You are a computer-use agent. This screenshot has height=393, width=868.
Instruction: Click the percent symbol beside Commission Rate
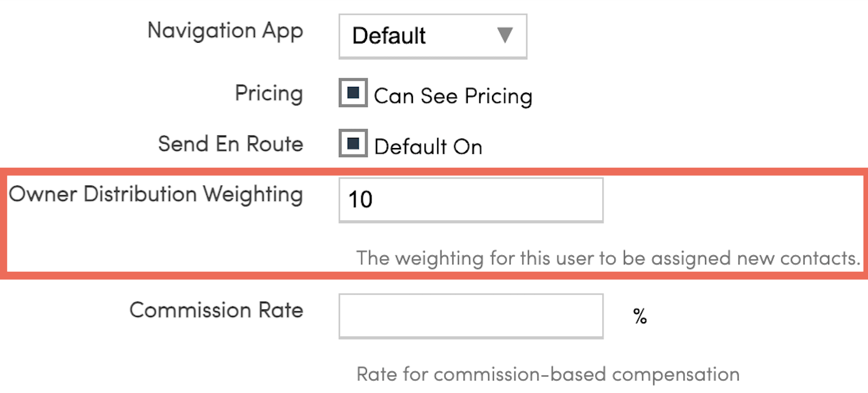pyautogui.click(x=640, y=316)
